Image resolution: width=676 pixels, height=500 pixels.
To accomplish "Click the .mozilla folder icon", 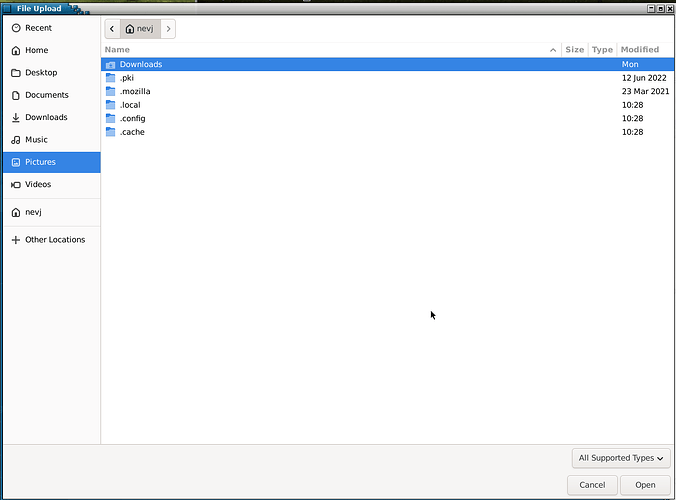I will (x=111, y=91).
